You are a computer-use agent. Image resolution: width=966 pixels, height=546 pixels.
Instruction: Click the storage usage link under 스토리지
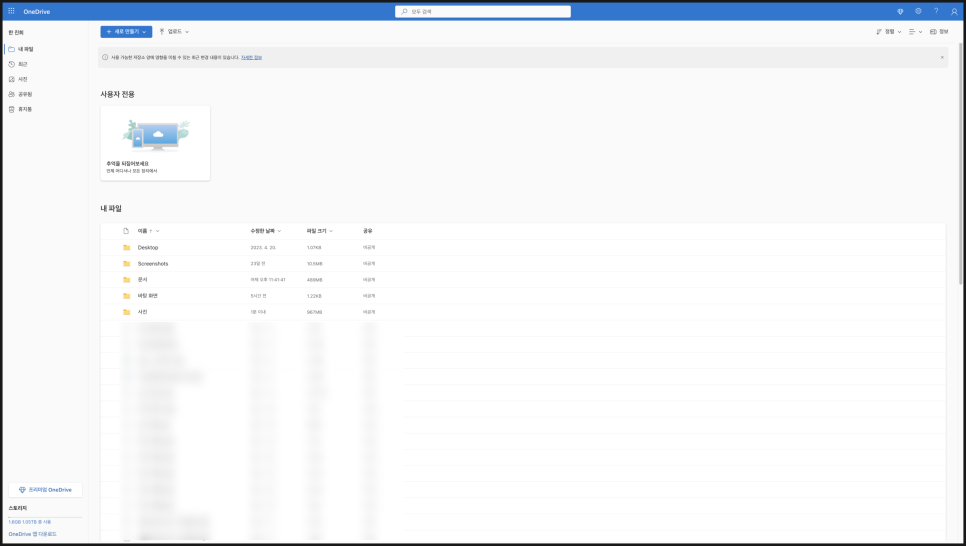(x=30, y=522)
